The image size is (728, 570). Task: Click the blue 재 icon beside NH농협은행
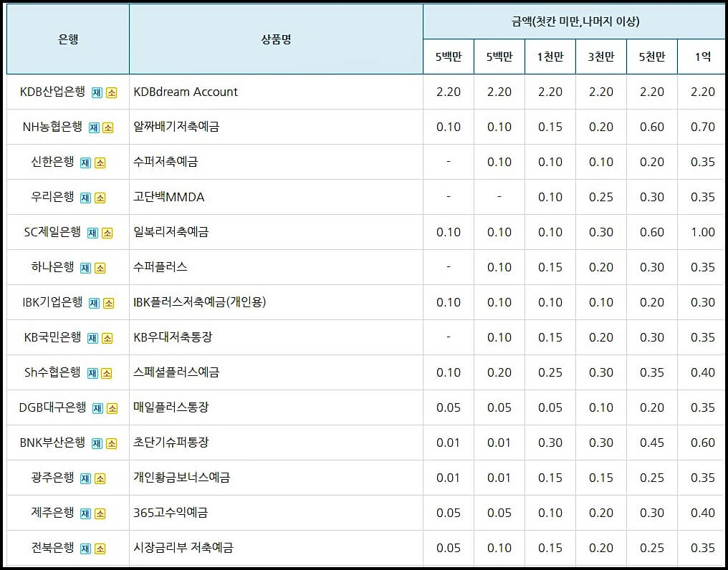(94, 127)
